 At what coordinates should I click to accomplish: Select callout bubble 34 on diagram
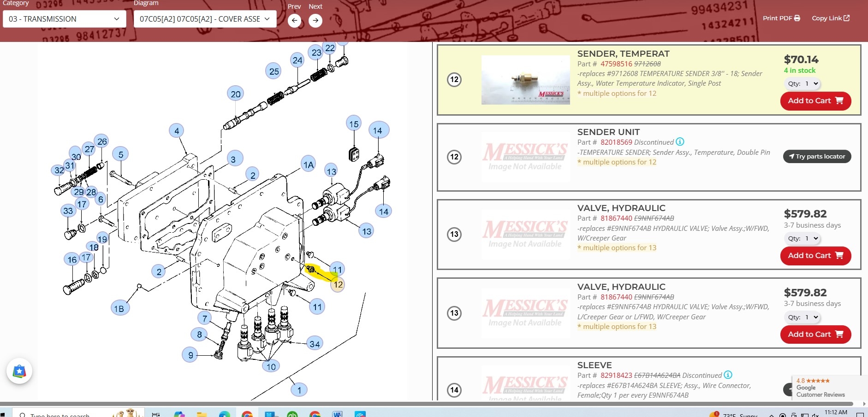pos(315,344)
